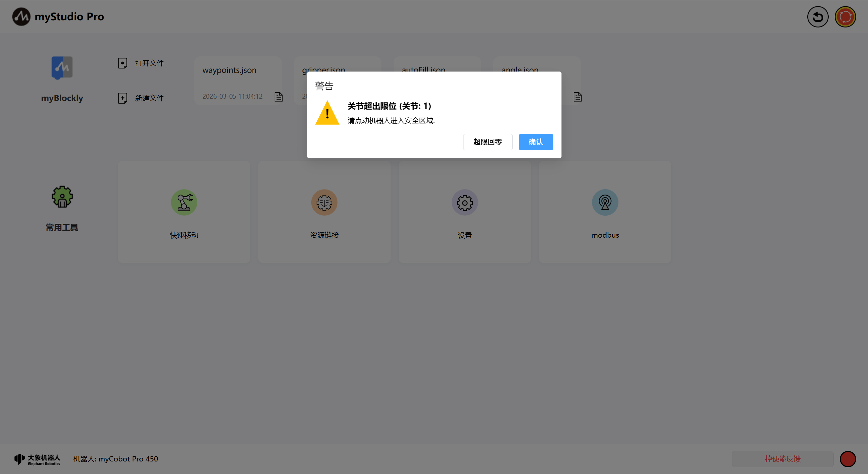Click the 超限回零 button in dialog
Viewport: 868px width, 474px height.
(487, 142)
